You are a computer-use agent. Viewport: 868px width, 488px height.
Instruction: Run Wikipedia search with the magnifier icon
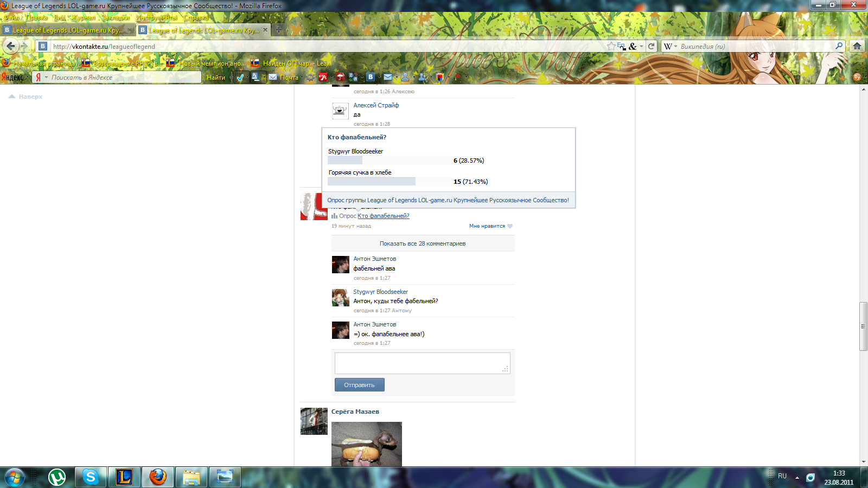pos(839,46)
